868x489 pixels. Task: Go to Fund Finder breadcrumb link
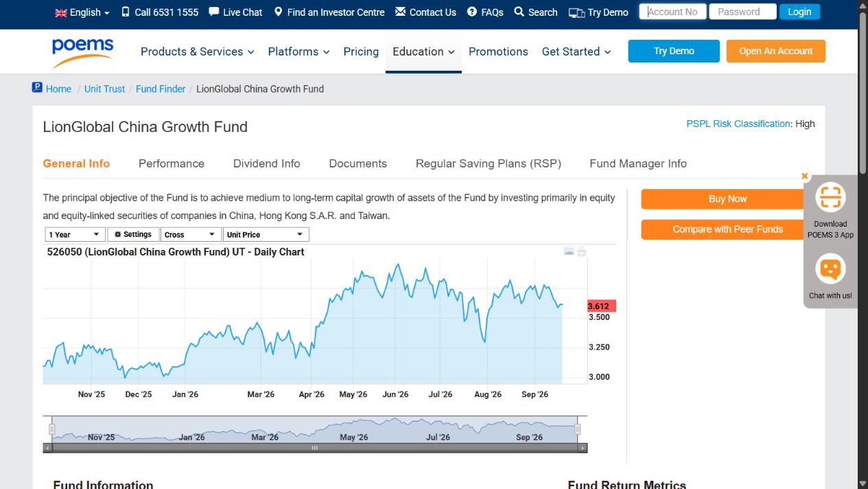[x=161, y=89]
